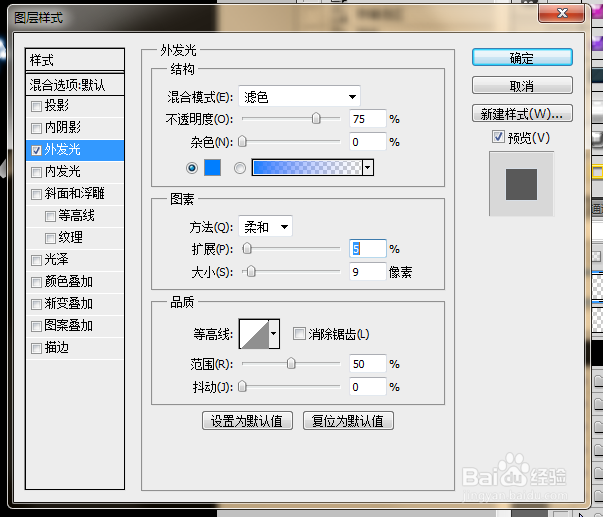
Task: Close the 图层样式 dialog
Action: 561,13
